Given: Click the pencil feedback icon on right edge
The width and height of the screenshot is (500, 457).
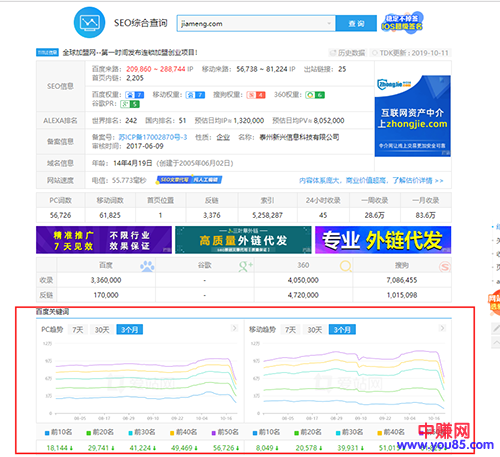Looking at the screenshot, I should [496, 328].
